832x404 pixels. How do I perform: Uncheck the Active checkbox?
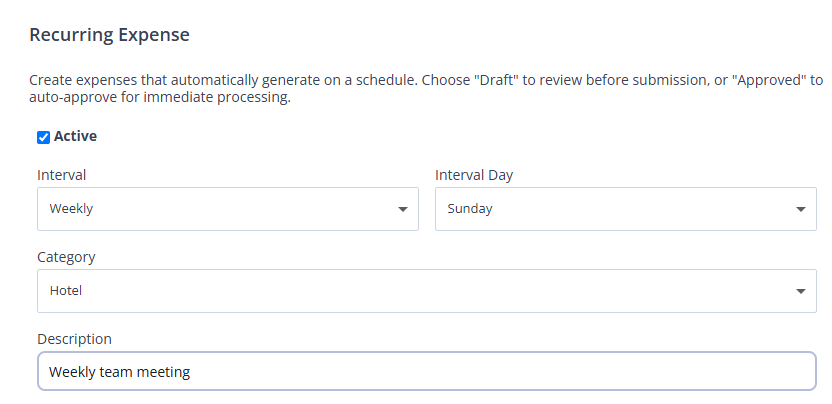pyautogui.click(x=44, y=137)
